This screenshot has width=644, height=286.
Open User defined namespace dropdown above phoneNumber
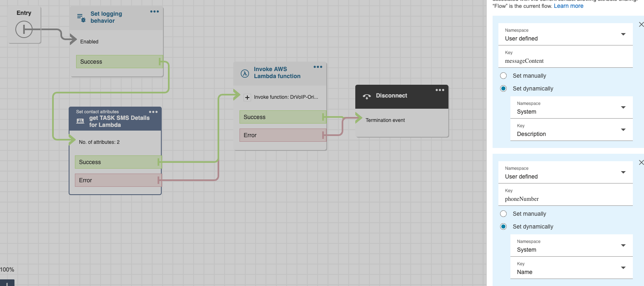[566, 172]
